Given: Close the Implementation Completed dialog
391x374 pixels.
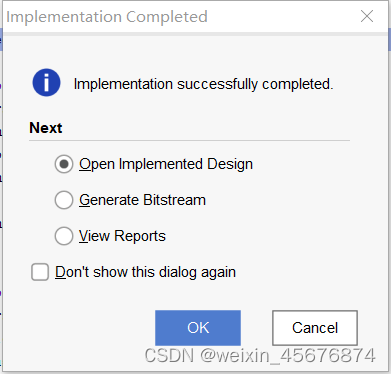Looking at the screenshot, I should pos(367,16).
